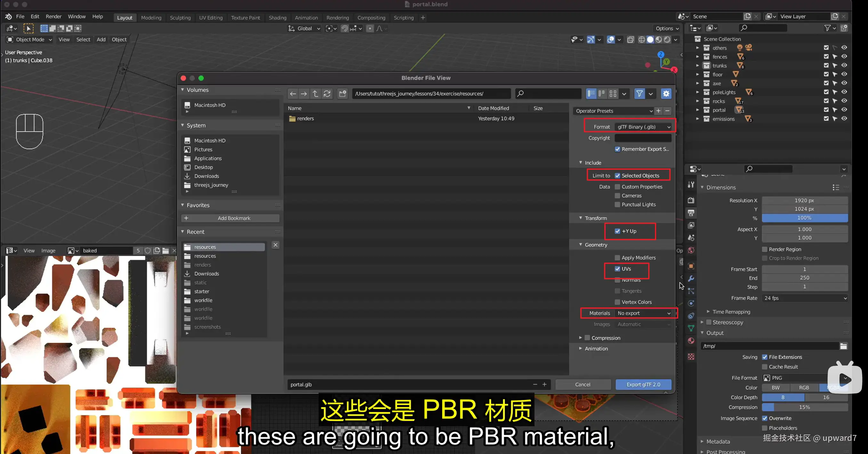Viewport: 868px width, 454px height.
Task: Click the Export glTF 2.0 button
Action: [643, 385]
